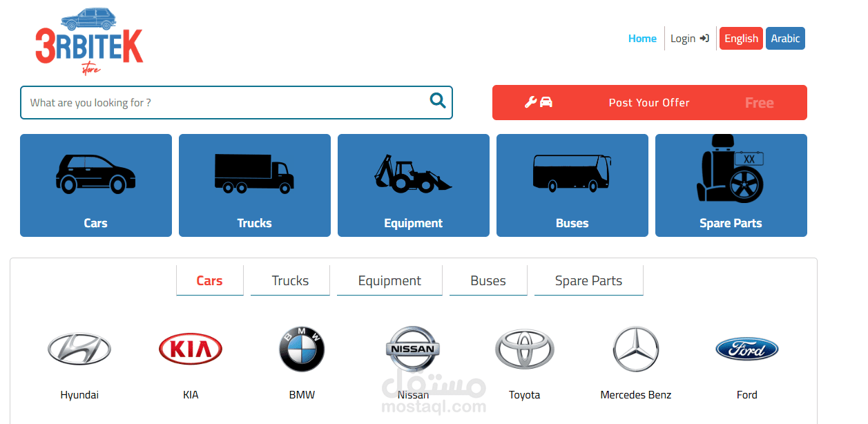Open the Trucks category label

pyautogui.click(x=254, y=223)
